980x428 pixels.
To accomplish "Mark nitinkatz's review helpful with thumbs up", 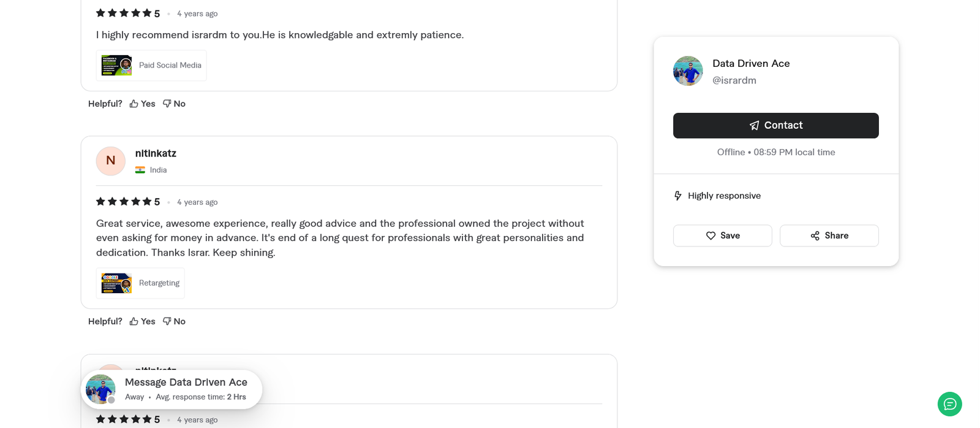I will pos(141,321).
